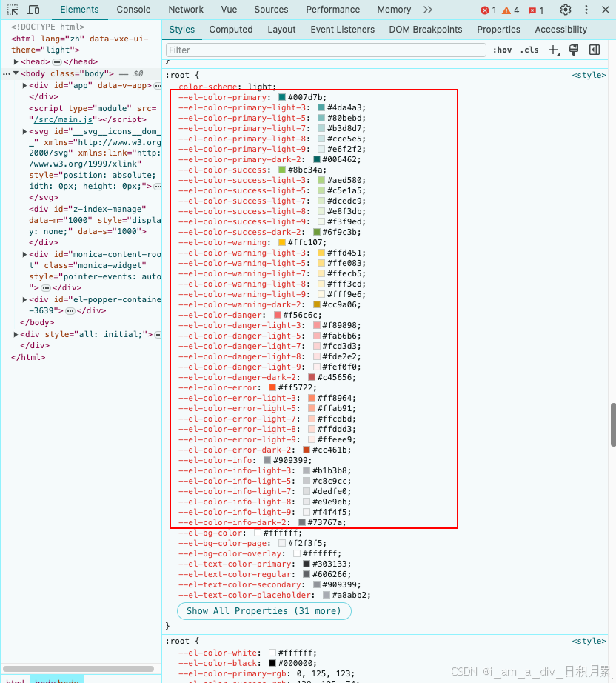Select the html breadcrumb item
This screenshot has width=616, height=683.
click(x=15, y=681)
